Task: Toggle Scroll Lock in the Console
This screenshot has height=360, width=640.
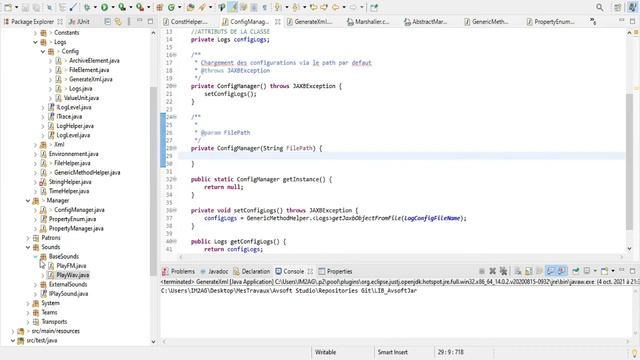Action: pos(529,271)
